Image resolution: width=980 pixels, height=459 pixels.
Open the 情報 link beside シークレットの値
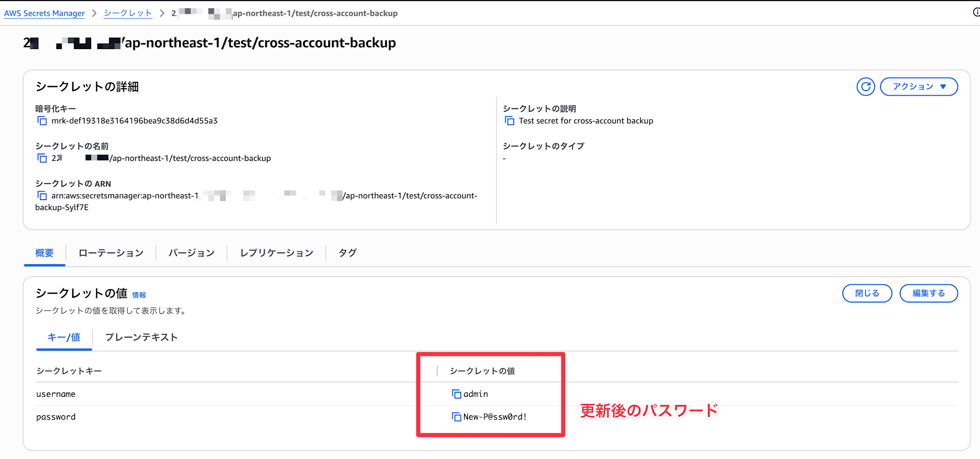pyautogui.click(x=139, y=295)
